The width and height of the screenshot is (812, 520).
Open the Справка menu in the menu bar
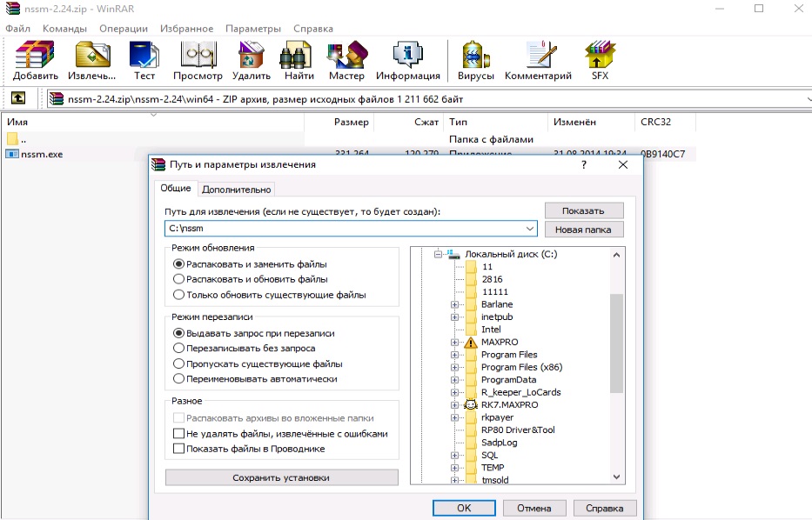[313, 29]
